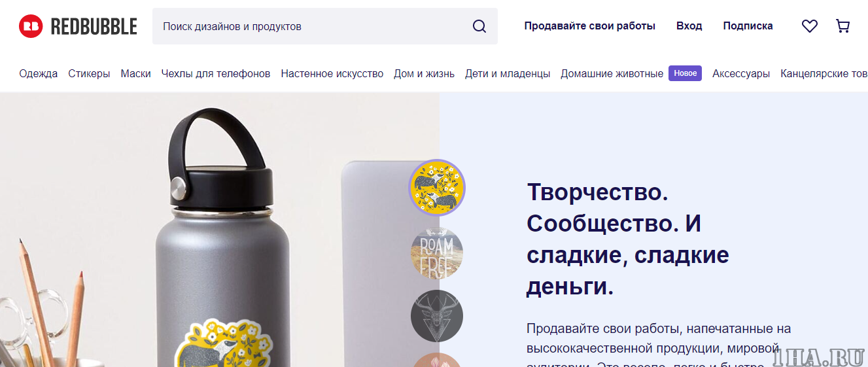Open the Продавайте свои работы link

(589, 26)
